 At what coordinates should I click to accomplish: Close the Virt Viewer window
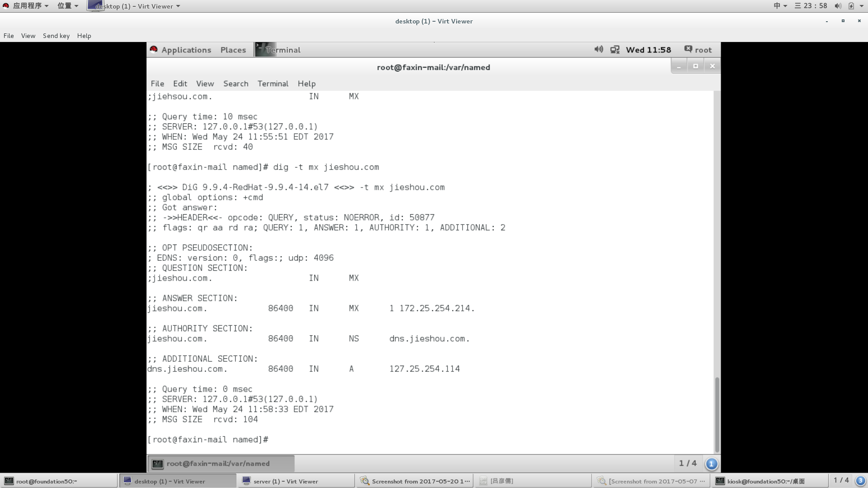(x=859, y=21)
